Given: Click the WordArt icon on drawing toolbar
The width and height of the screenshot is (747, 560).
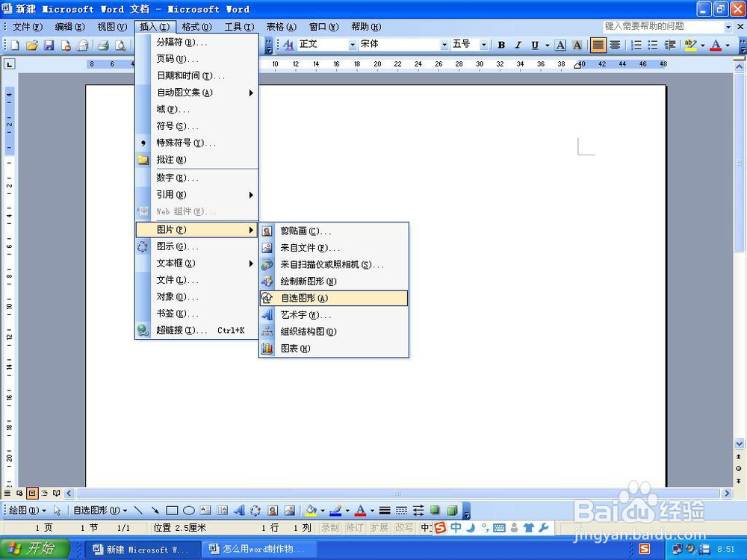Looking at the screenshot, I should click(239, 511).
